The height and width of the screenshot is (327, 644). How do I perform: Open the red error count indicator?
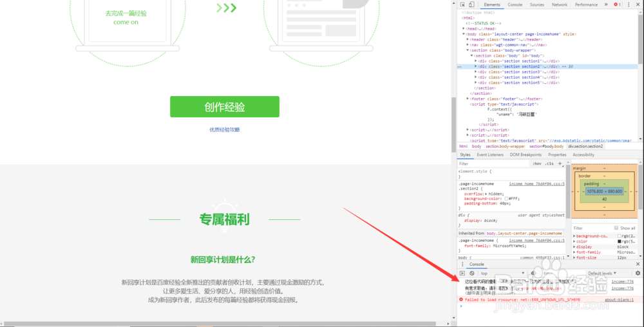pyautogui.click(x=618, y=5)
